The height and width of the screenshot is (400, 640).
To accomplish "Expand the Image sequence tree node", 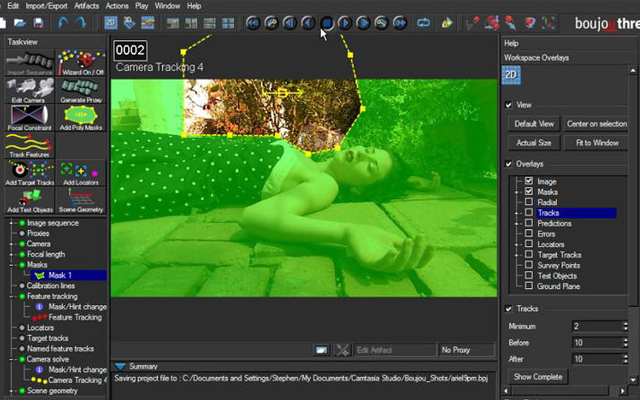I will click(11, 223).
